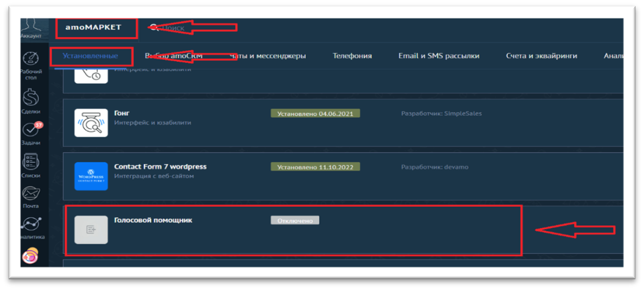Viewport: 644px width, 290px height.
Task: Click the phone-clock widget icon at top
Action: pyautogui.click(x=91, y=76)
